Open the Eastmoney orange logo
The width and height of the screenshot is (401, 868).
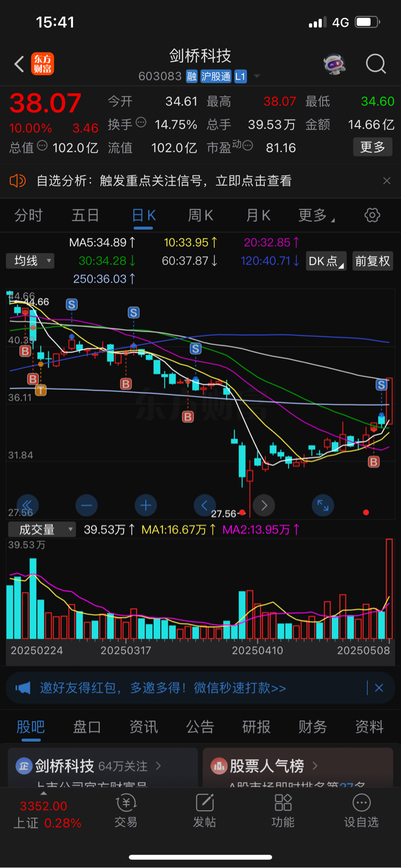click(x=42, y=64)
